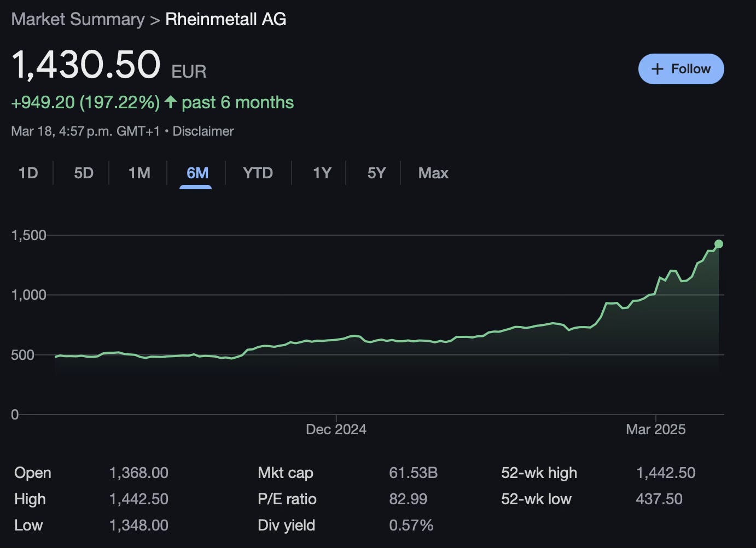Click the Mkt cap label
Viewport: 756px width, 548px height.
pos(285,473)
